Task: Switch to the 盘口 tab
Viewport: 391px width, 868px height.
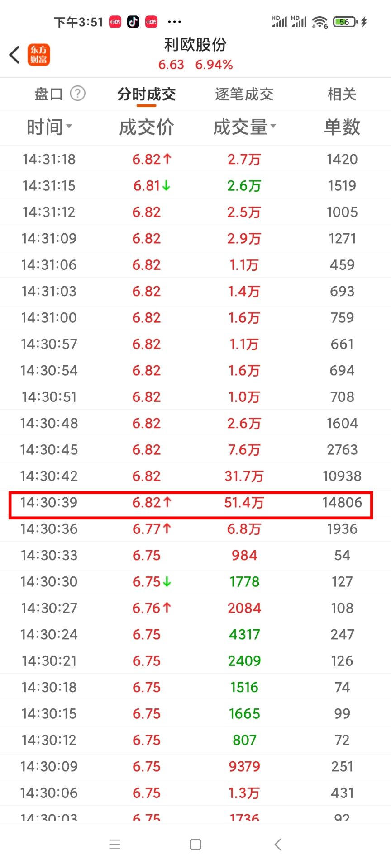Action: (x=48, y=94)
